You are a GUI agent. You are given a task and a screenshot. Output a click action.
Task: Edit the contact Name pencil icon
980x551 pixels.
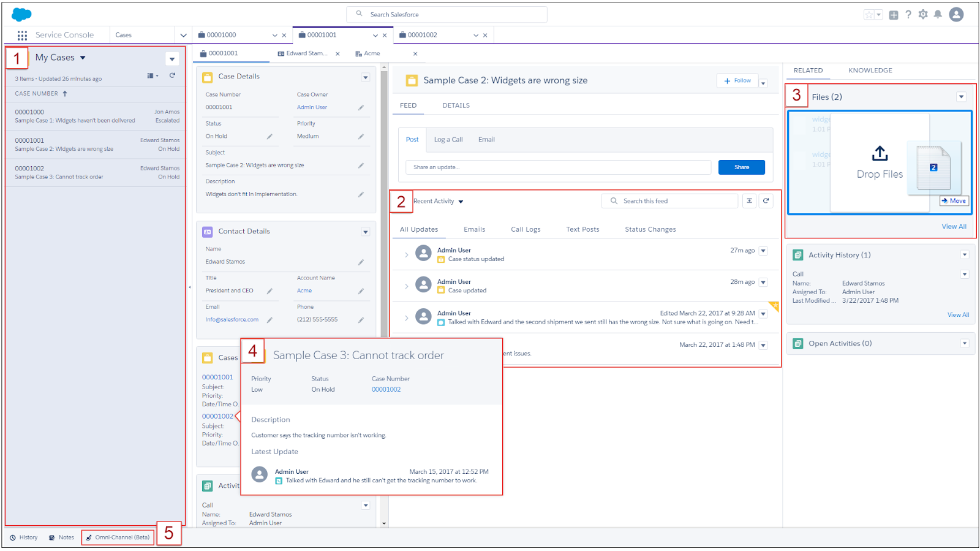tap(361, 262)
